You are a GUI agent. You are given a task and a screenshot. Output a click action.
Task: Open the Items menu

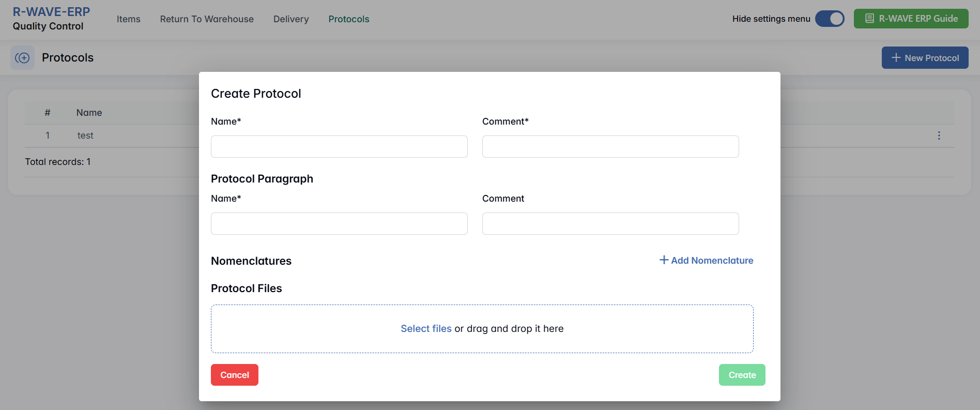[x=129, y=19]
